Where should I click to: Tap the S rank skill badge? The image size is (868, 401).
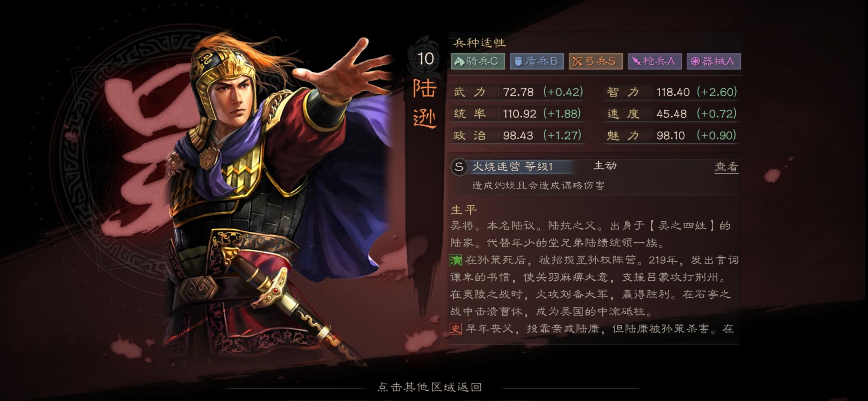pos(459,167)
